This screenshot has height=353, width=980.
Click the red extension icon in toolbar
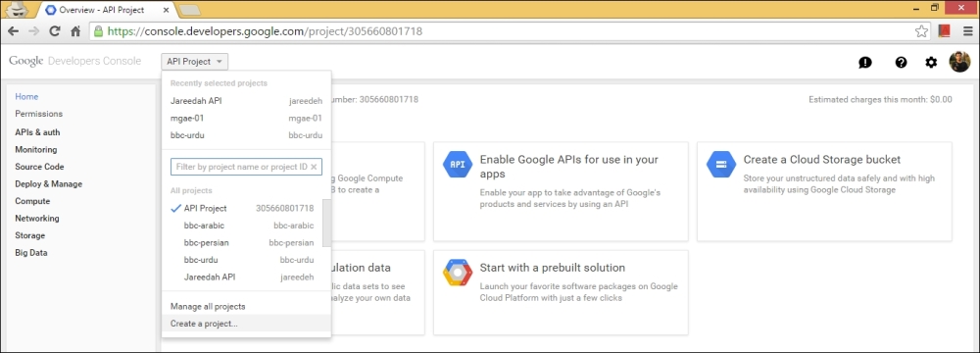tap(944, 30)
